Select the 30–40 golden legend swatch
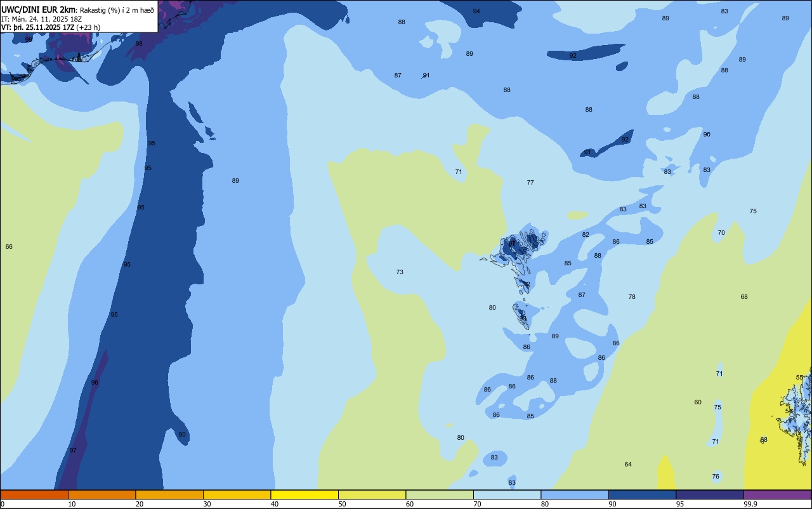The image size is (812, 509). 237,494
